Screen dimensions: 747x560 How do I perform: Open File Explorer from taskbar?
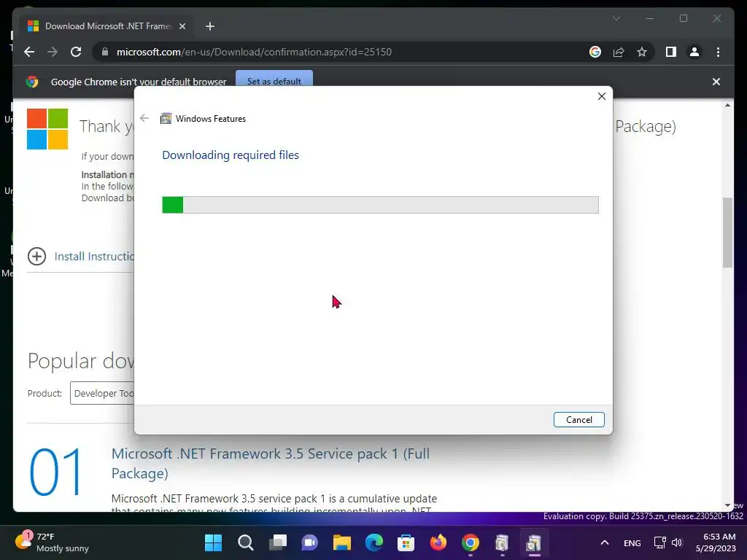click(342, 542)
